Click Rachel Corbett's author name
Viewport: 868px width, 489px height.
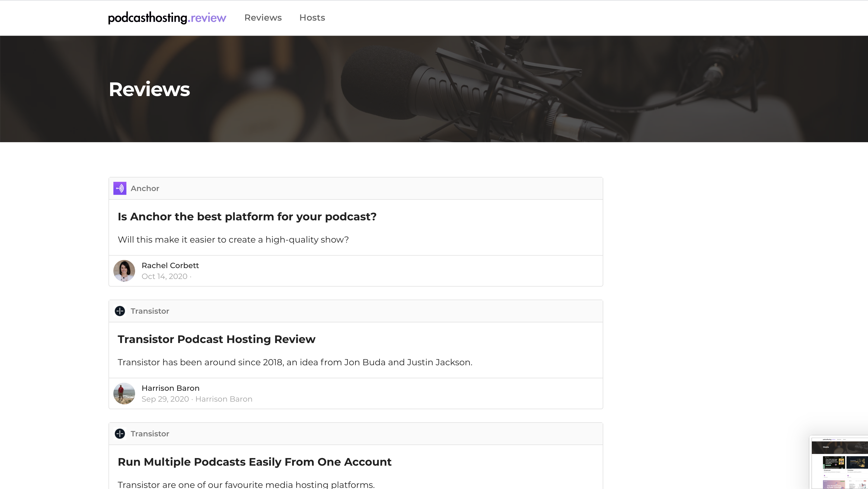point(170,265)
